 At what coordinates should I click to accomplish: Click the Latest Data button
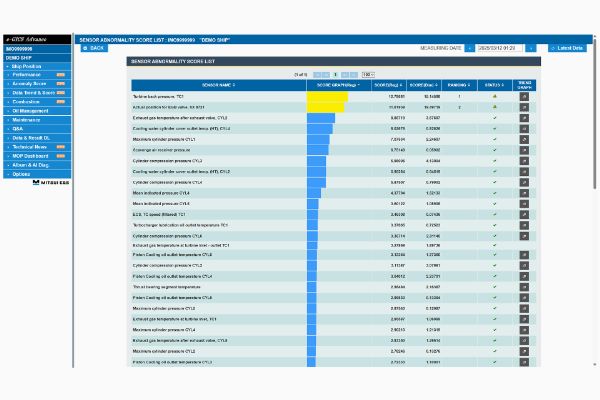tap(567, 48)
